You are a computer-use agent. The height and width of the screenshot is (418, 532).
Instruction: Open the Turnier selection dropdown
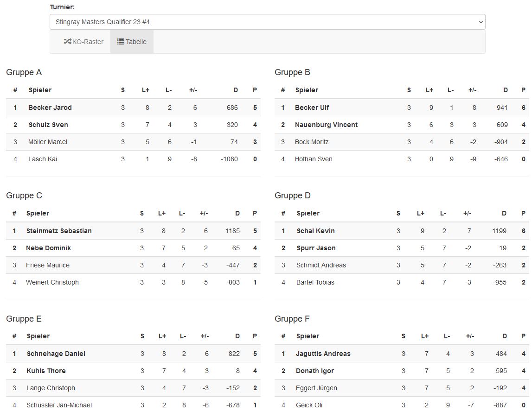tap(267, 22)
